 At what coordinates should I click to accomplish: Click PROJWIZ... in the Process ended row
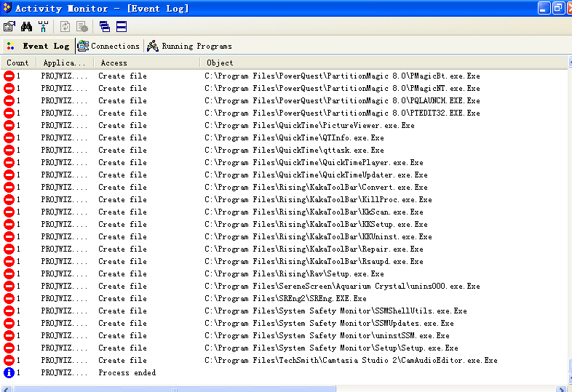point(64,372)
